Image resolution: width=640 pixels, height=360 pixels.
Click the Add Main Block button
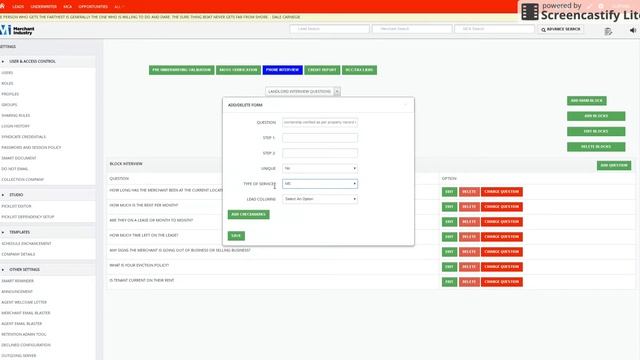click(587, 100)
